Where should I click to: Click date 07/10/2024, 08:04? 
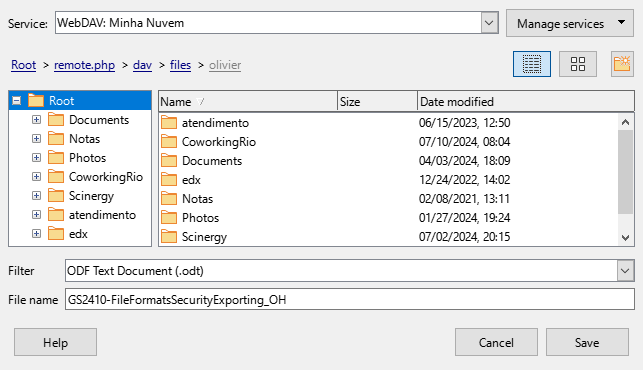(464, 142)
